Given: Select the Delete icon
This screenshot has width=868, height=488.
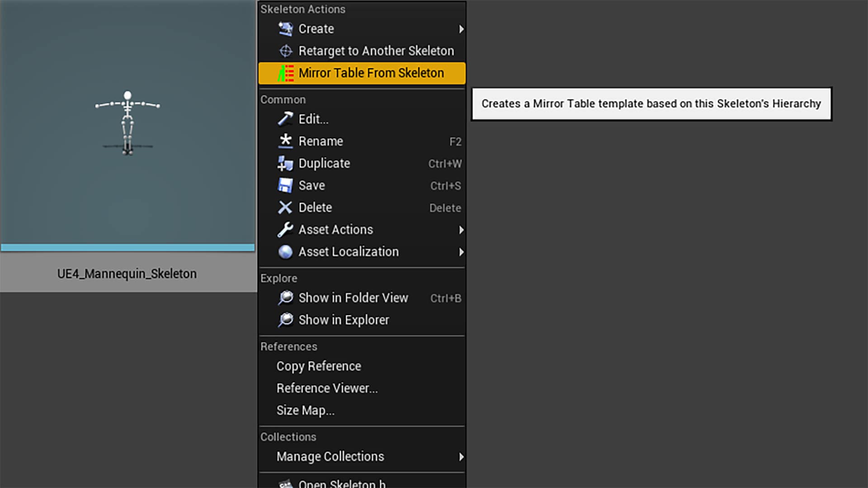Looking at the screenshot, I should point(286,207).
